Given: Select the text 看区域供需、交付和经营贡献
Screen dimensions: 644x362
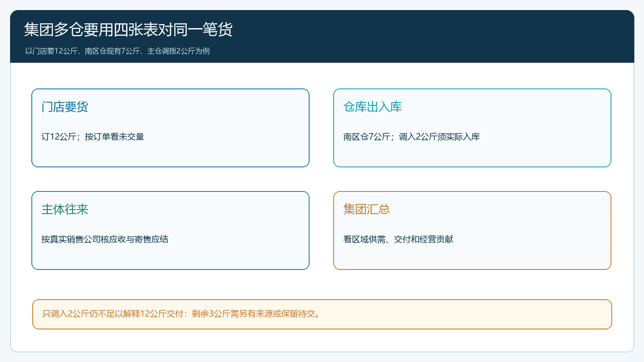Looking at the screenshot, I should click(398, 239).
